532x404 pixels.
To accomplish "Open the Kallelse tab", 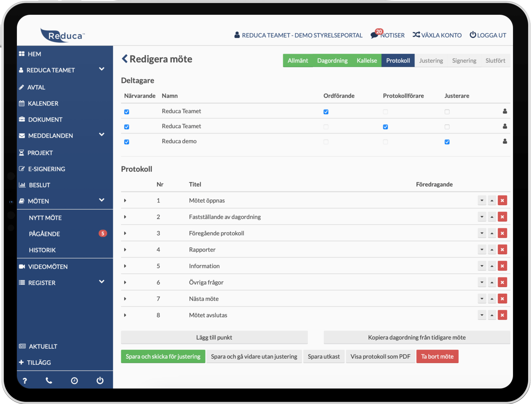I will [366, 61].
